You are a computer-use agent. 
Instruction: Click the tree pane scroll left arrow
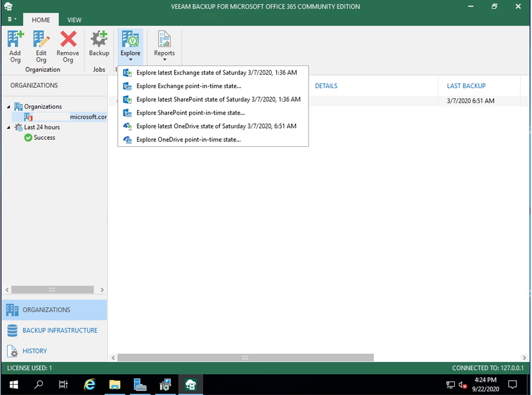coord(7,290)
